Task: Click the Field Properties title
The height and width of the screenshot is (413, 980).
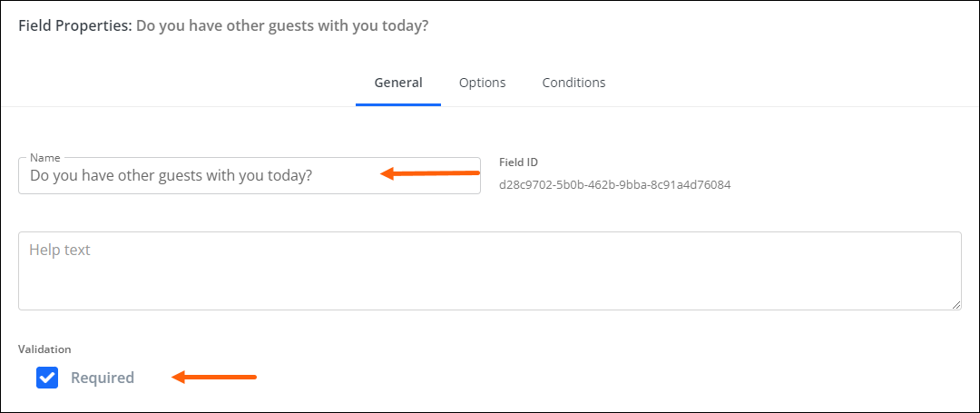Action: coord(75,26)
